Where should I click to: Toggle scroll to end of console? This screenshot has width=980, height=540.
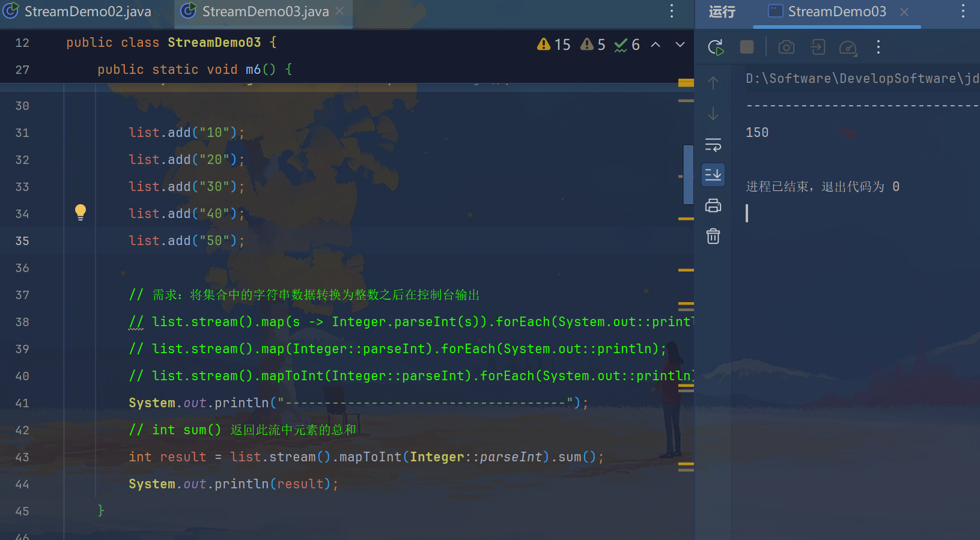click(x=713, y=175)
